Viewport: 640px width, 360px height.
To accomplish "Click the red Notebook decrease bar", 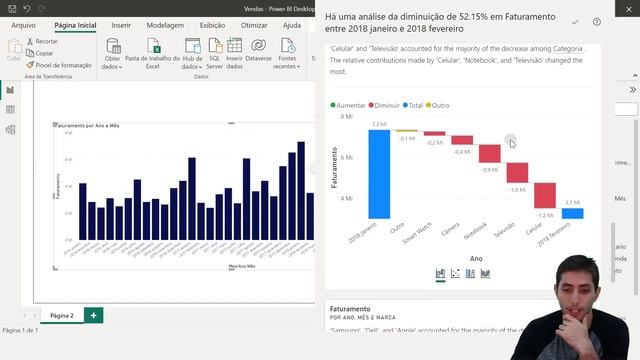I will 489,153.
